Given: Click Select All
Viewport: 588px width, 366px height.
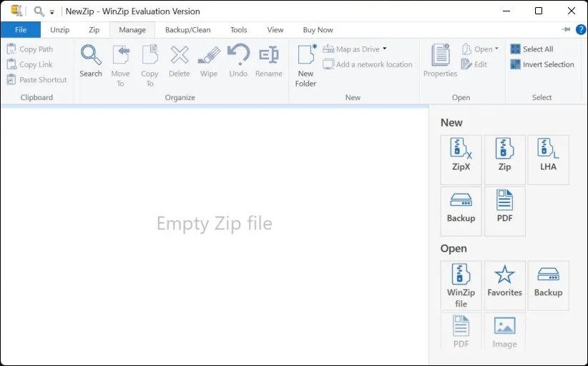Looking at the screenshot, I should click(x=531, y=49).
